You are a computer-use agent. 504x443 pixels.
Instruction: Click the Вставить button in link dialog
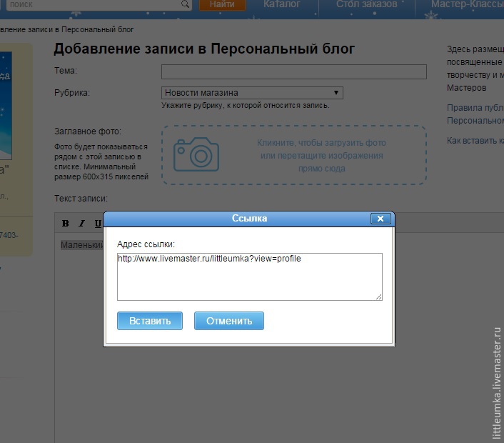150,321
